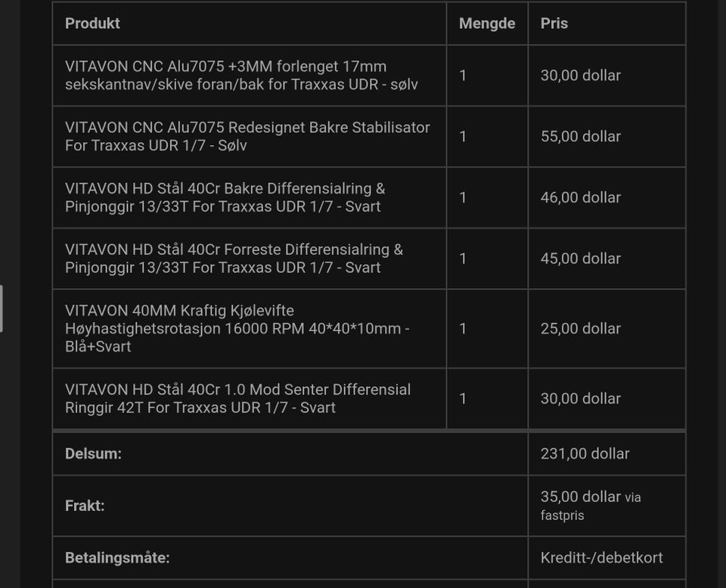Image resolution: width=726 pixels, height=588 pixels.
Task: Click the Delsum 231,00 dollar amount
Action: tap(585, 453)
